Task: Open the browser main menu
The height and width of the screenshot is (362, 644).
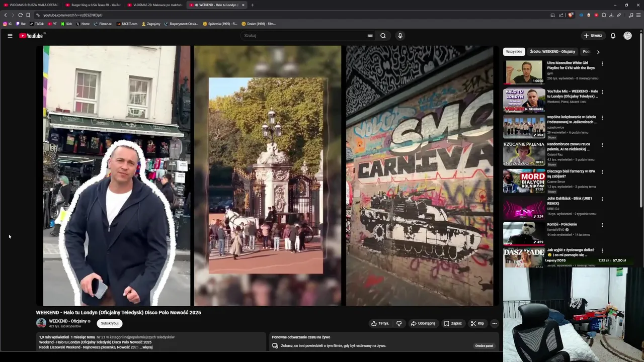Action: (x=638, y=15)
